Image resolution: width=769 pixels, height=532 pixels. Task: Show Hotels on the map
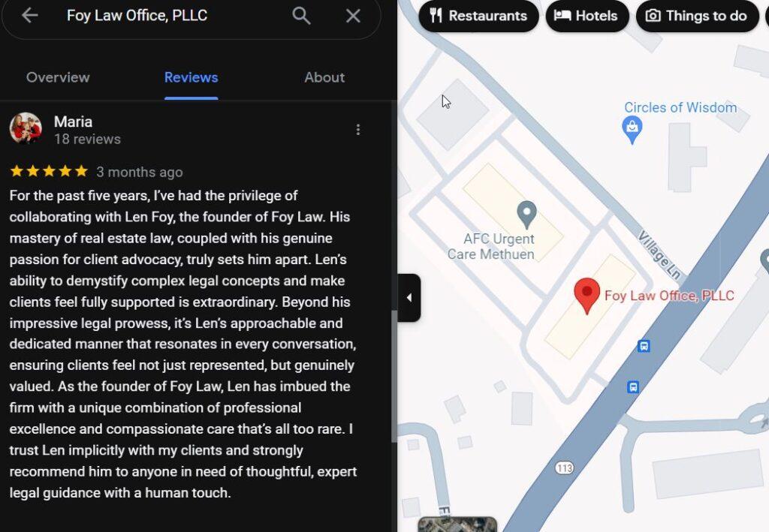pyautogui.click(x=586, y=16)
